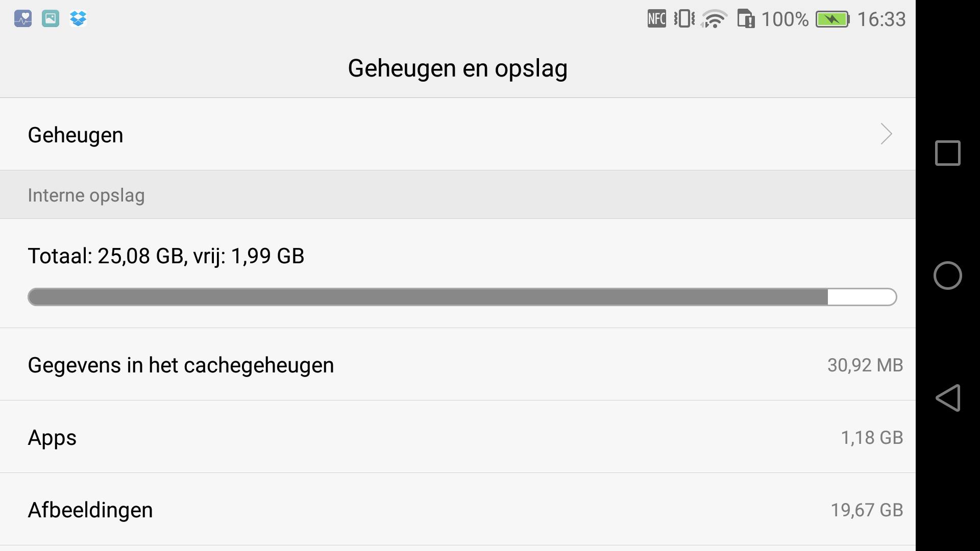This screenshot has width=980, height=551.
Task: Tap the health app notification icon
Action: pyautogui.click(x=23, y=19)
